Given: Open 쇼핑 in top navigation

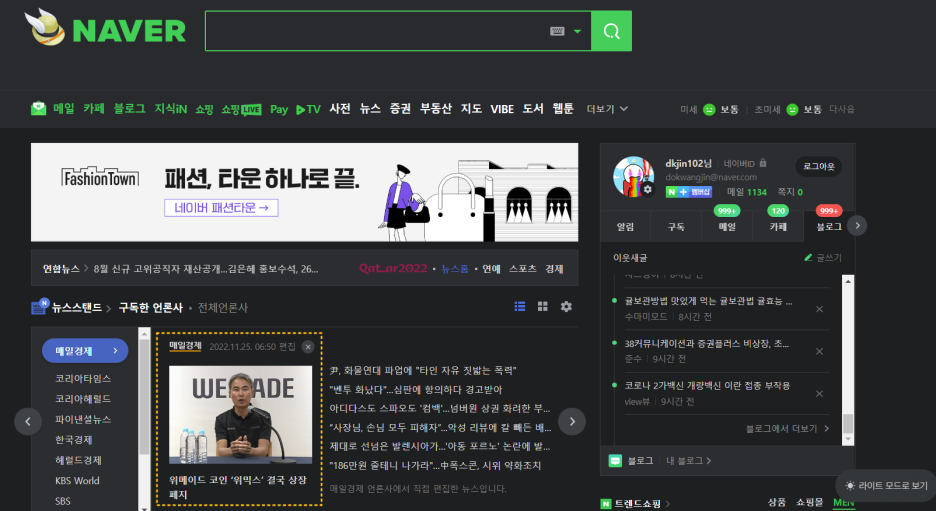Looking at the screenshot, I should 204,109.
